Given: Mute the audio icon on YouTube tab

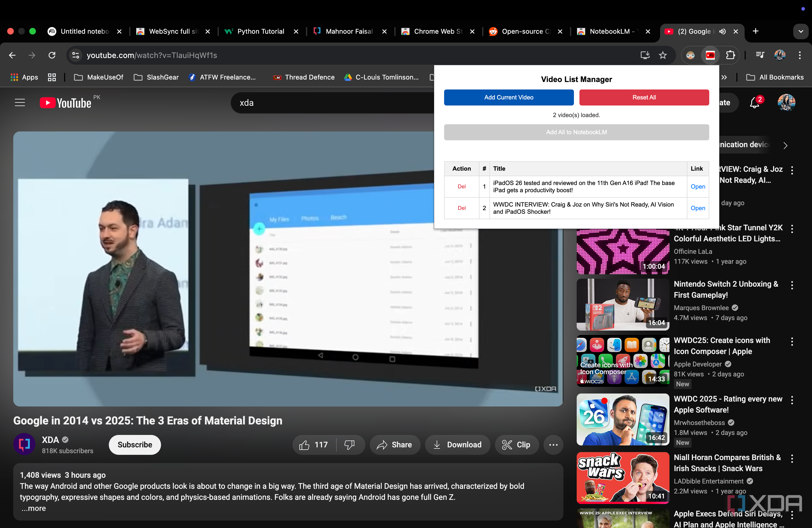Looking at the screenshot, I should 722,31.
